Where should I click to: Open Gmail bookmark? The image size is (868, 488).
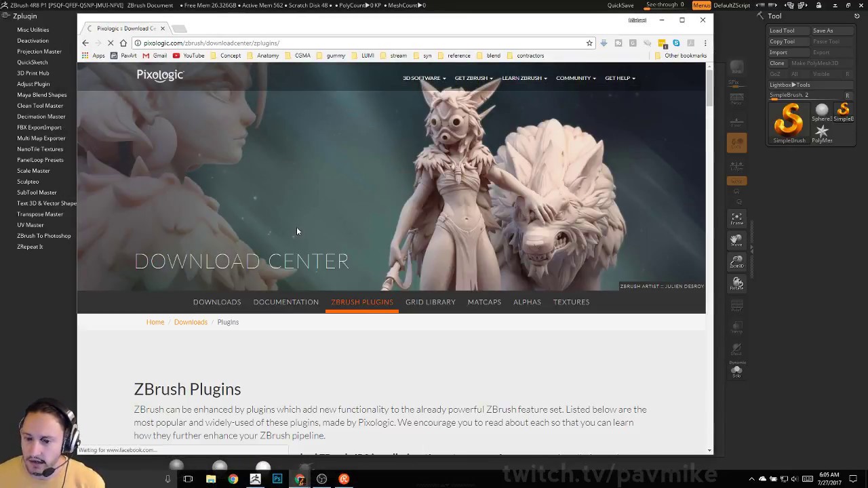click(155, 56)
